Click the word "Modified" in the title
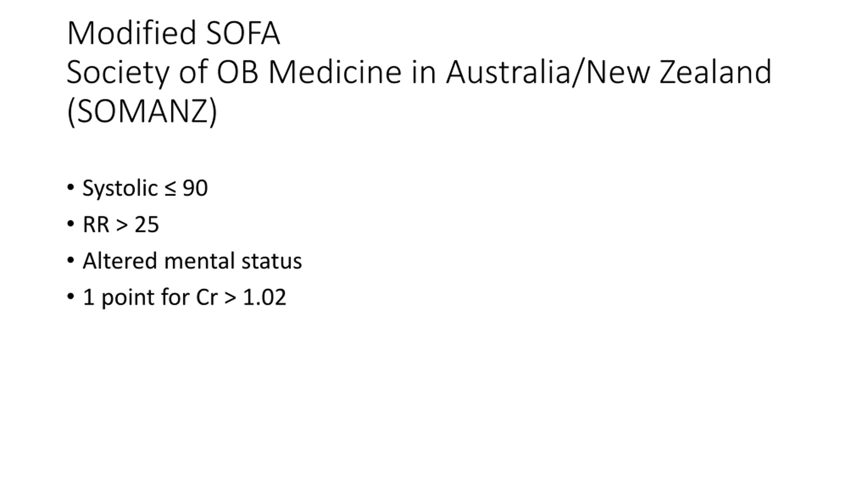Image resolution: width=868 pixels, height=488 pixels. [132, 33]
